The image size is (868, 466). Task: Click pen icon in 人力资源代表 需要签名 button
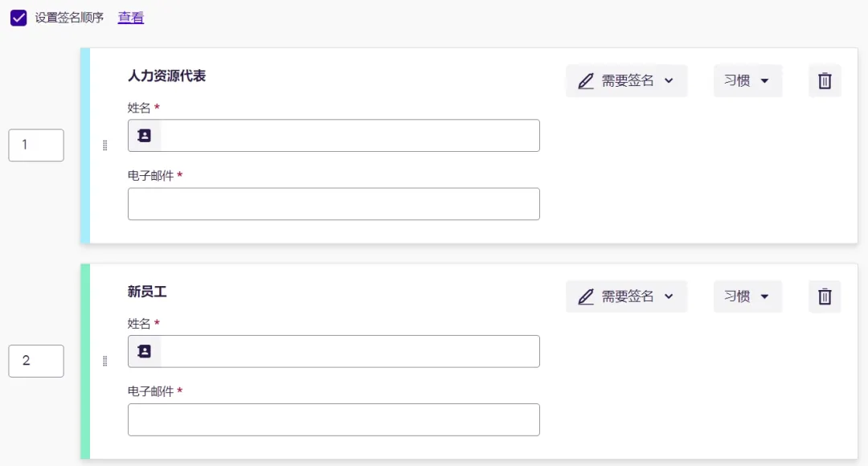[586, 81]
